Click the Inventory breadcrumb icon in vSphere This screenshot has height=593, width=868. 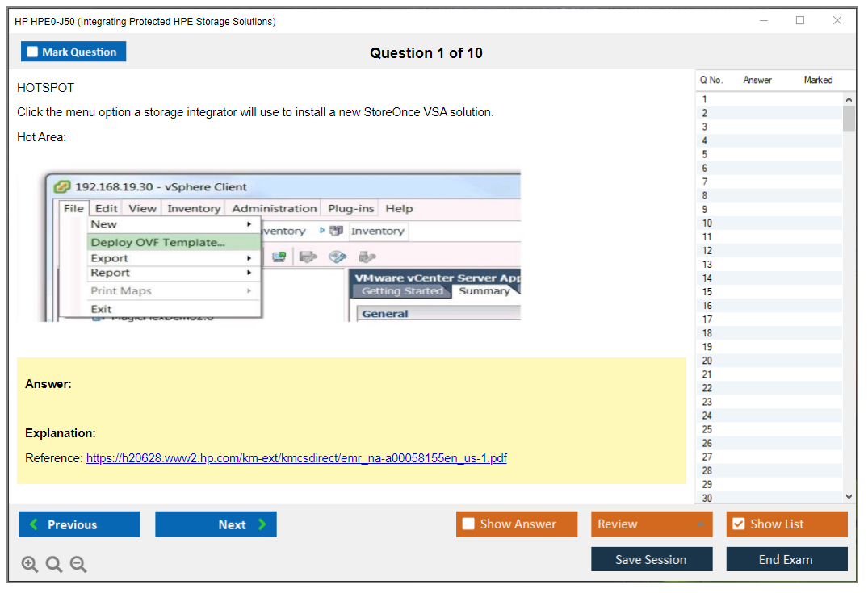click(337, 231)
